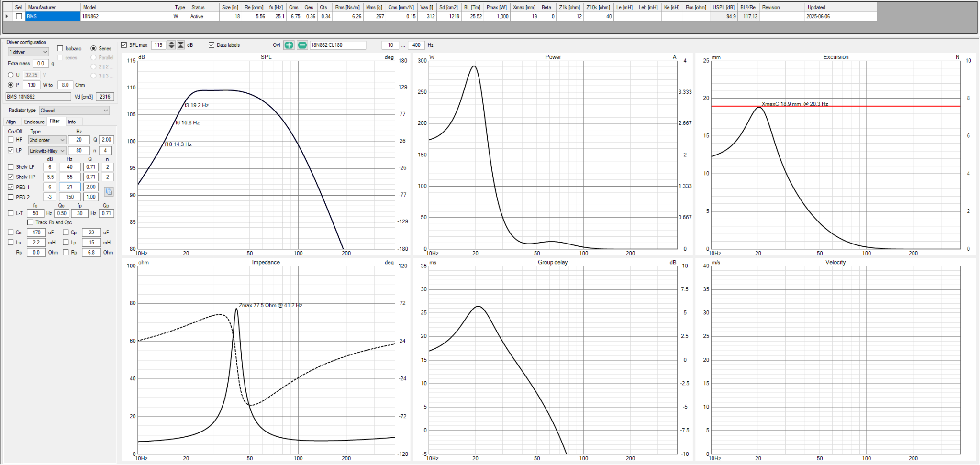Check Track Fb and Qtc

[30, 222]
